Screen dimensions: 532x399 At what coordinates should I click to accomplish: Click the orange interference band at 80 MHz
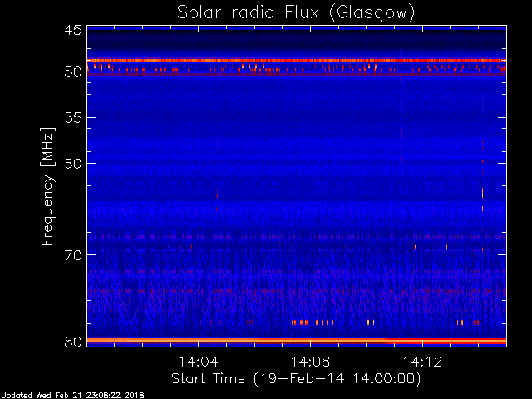[x=297, y=341]
